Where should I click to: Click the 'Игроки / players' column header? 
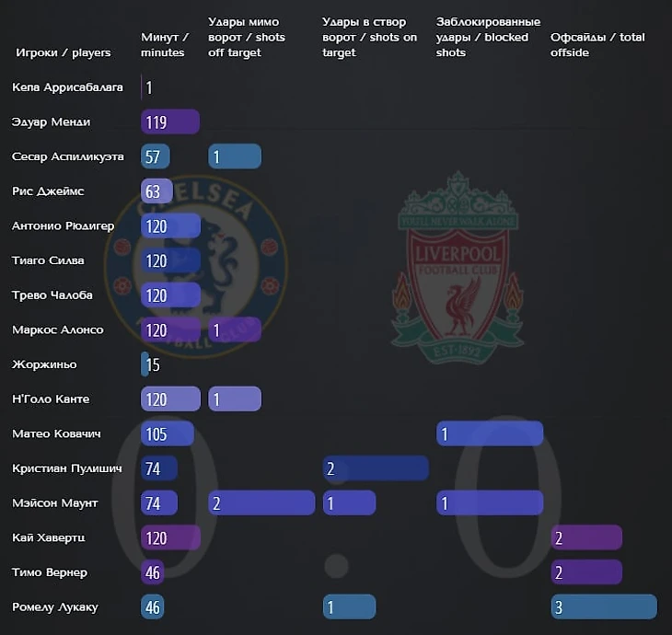tap(63, 52)
